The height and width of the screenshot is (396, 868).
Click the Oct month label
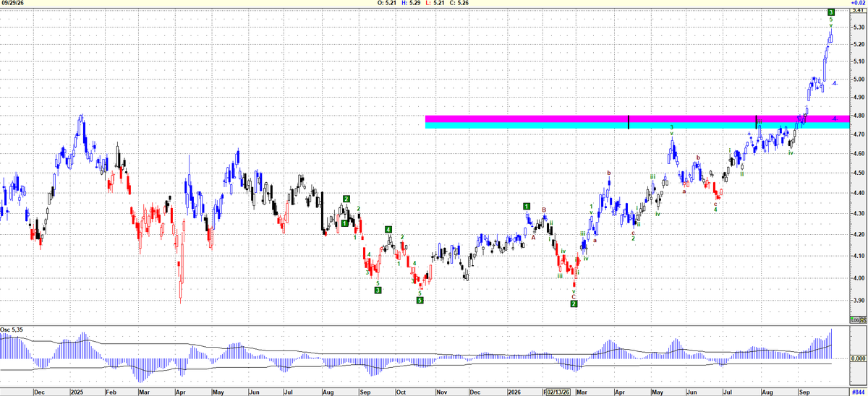[x=400, y=391]
